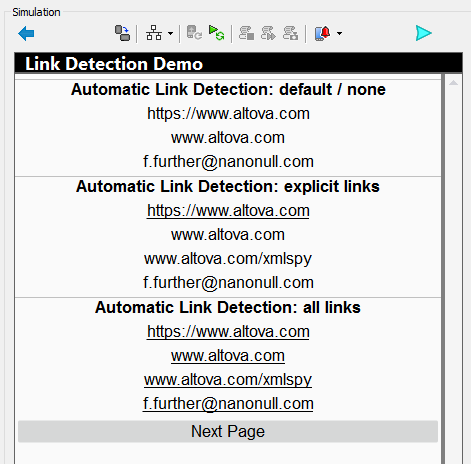This screenshot has width=471, height=464.
Task: Open the hierarchy icon dropdown arrow
Action: [x=170, y=33]
